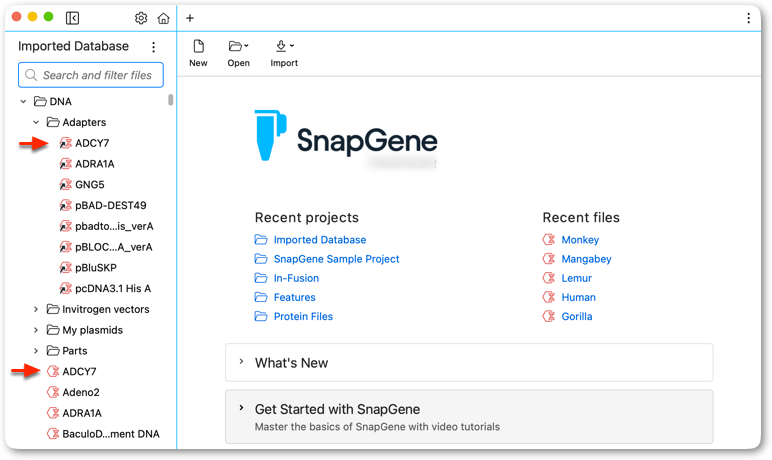Select the pcDNA3.1 His A tree row
Image resolution: width=772 pixels, height=460 pixels.
[113, 288]
